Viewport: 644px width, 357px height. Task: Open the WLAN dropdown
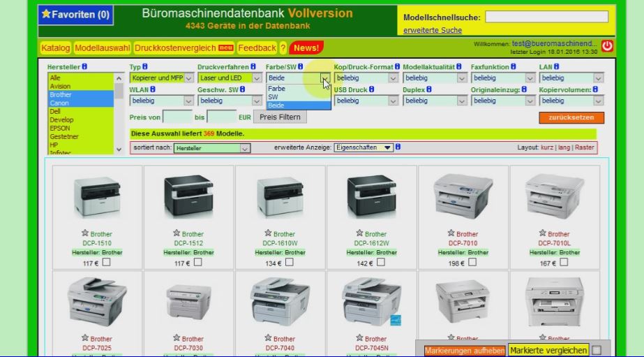(x=161, y=101)
